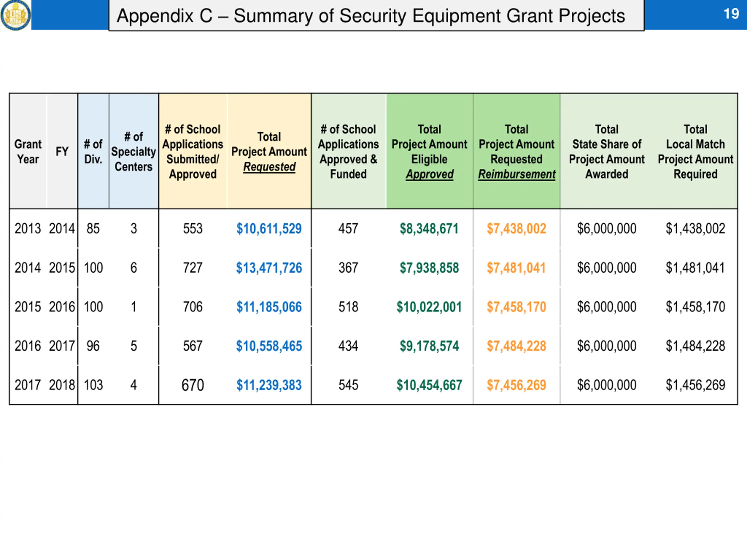The image size is (747, 560).
Task: Click the $1,456,269 local match value
Action: (x=695, y=385)
